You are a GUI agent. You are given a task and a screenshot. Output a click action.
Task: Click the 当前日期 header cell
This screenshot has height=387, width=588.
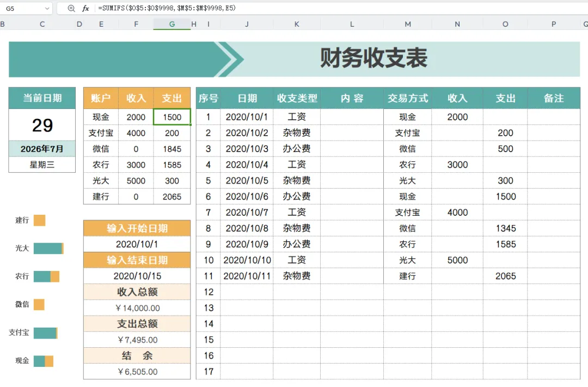click(42, 98)
